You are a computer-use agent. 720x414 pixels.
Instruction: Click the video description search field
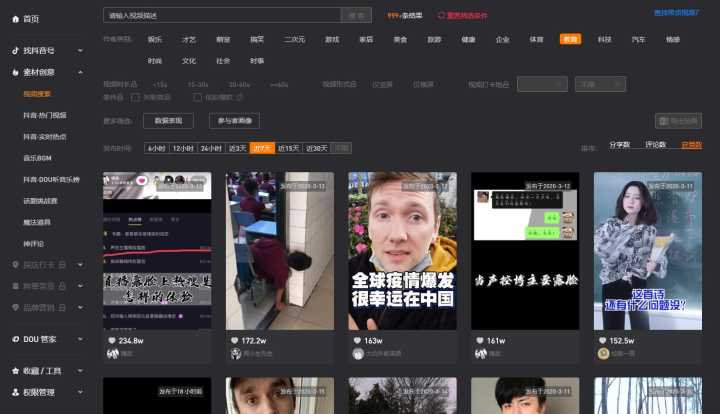222,15
